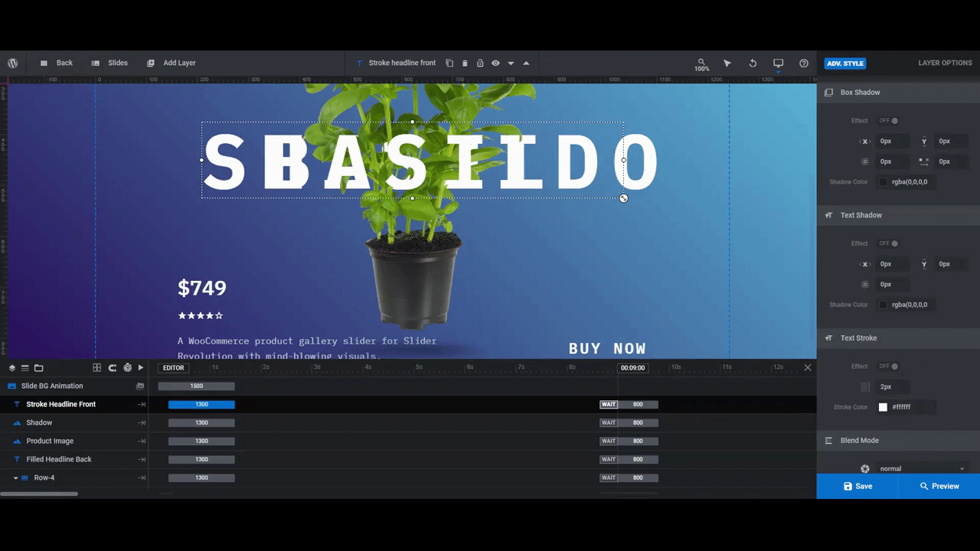The height and width of the screenshot is (551, 980).
Task: Edit Box Shadow blur value field
Action: pos(893,161)
